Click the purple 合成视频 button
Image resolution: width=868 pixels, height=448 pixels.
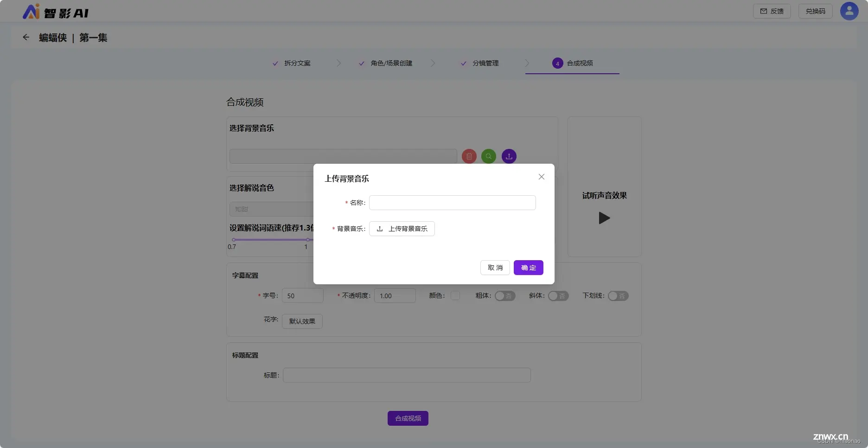coord(408,418)
